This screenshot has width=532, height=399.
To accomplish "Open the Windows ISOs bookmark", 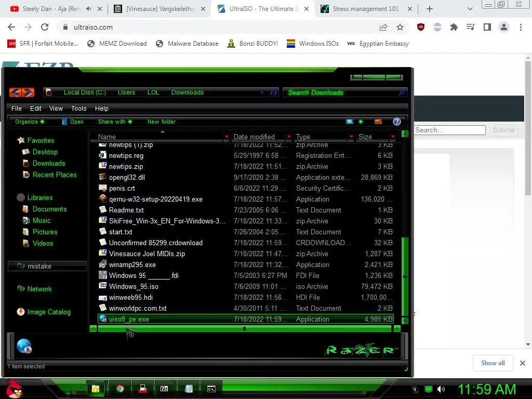I will (x=313, y=44).
